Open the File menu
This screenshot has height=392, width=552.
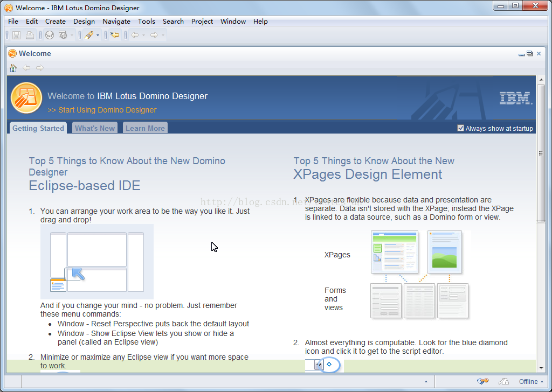tap(13, 22)
